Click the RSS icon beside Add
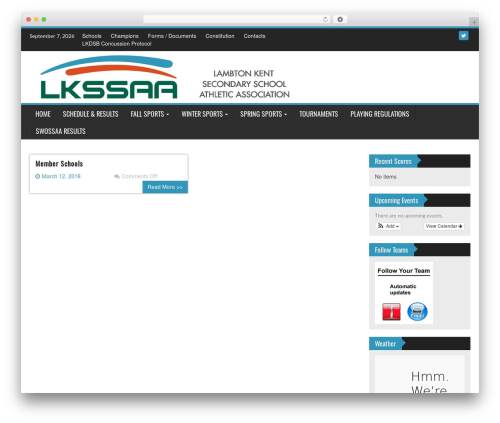Image resolution: width=500 pixels, height=423 pixels. pos(381,226)
